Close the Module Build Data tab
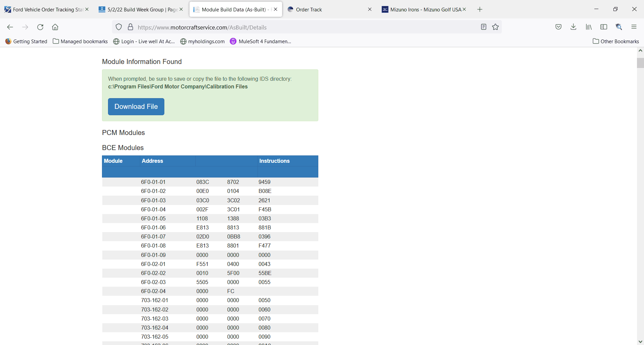 point(276,9)
